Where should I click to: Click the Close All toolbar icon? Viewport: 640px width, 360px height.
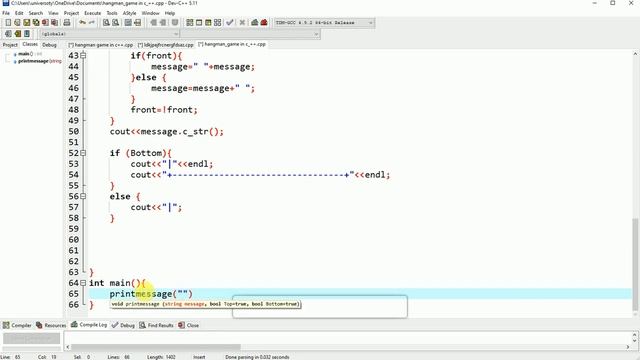pos(54,23)
